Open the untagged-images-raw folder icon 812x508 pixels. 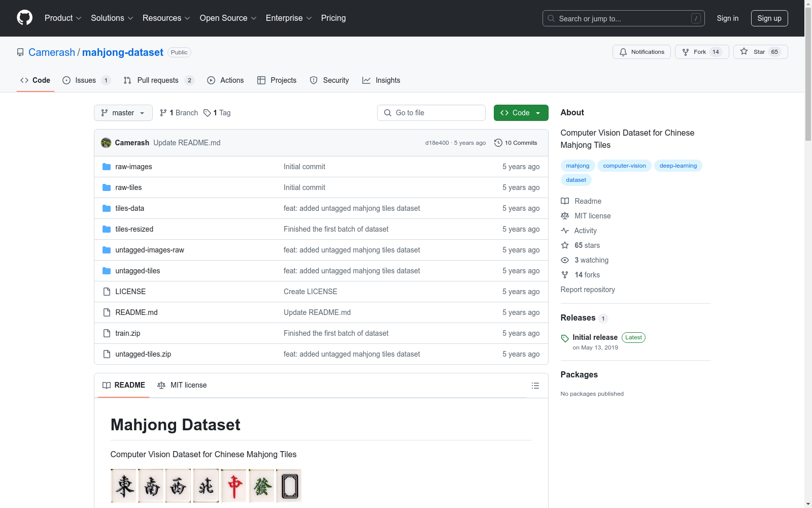107,250
